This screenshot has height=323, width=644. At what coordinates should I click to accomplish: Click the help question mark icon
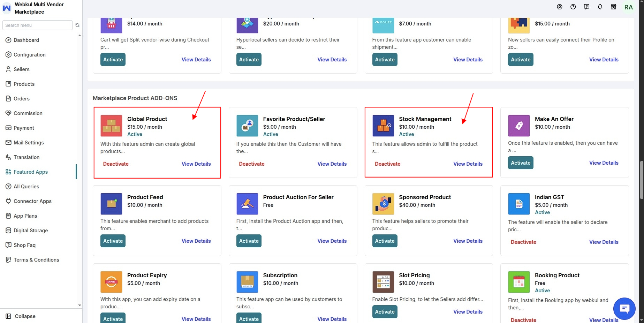(573, 7)
